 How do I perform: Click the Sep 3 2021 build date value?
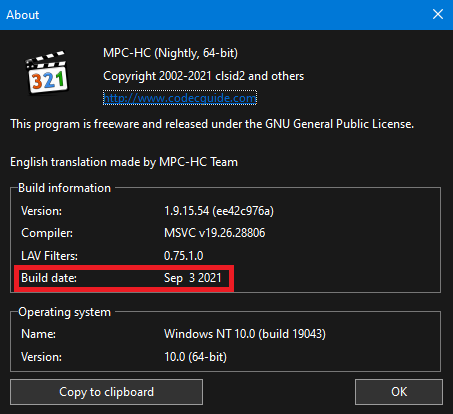pos(192,278)
